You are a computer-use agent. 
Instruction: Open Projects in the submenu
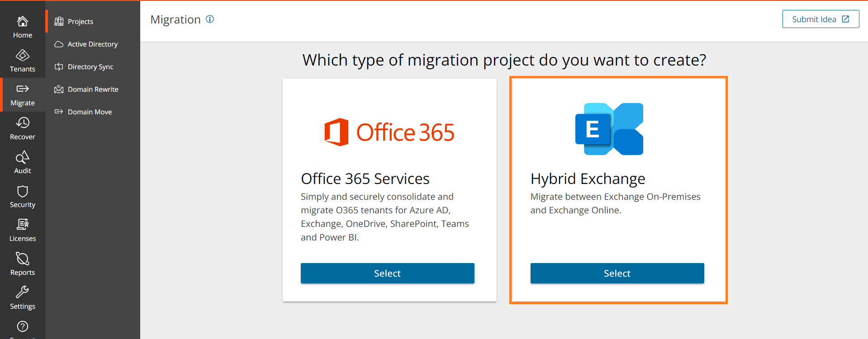pos(81,21)
